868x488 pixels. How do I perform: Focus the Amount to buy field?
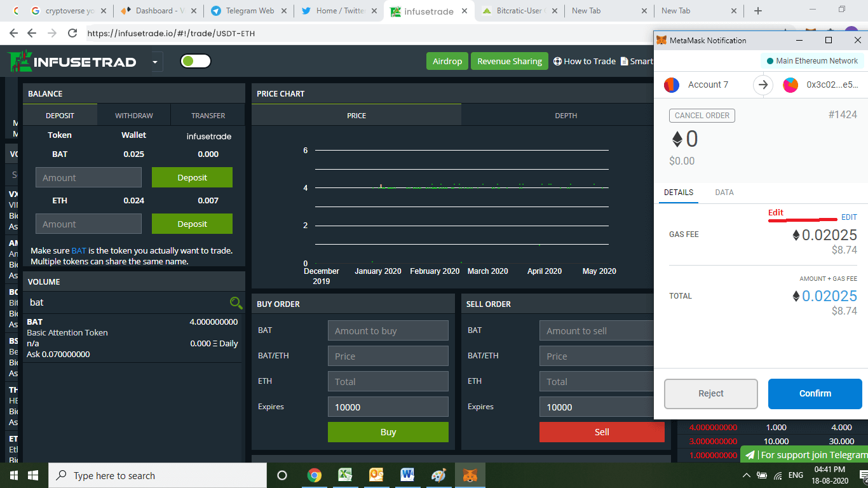[x=388, y=330]
